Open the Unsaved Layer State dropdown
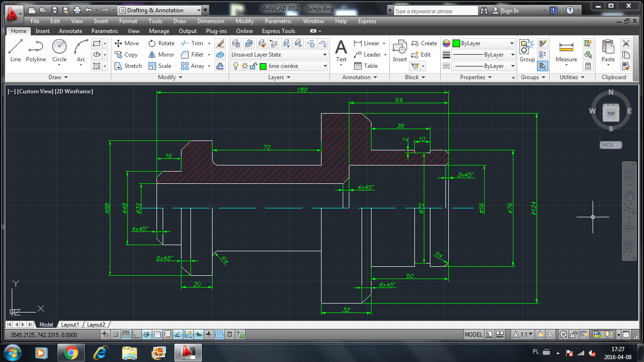The image size is (644, 362). pyautogui.click(x=279, y=55)
